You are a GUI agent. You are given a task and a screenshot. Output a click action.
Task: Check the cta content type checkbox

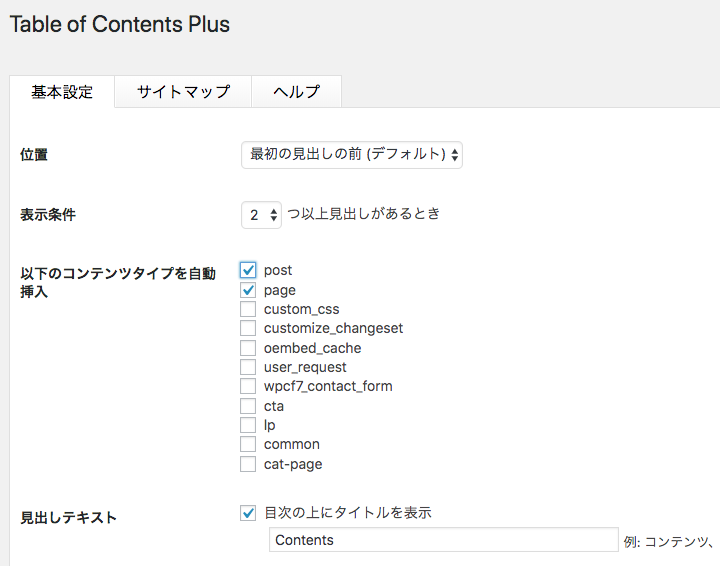pyautogui.click(x=249, y=406)
